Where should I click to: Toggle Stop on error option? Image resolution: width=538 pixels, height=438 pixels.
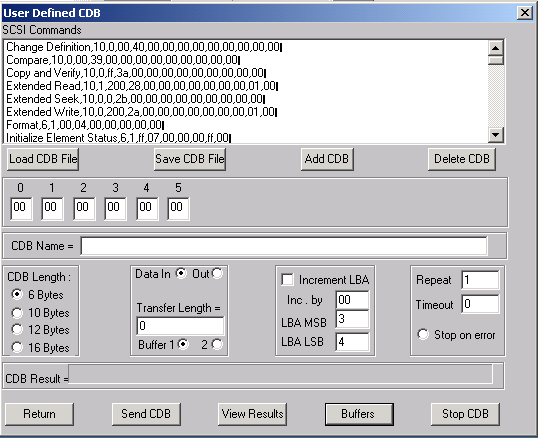pyautogui.click(x=423, y=334)
